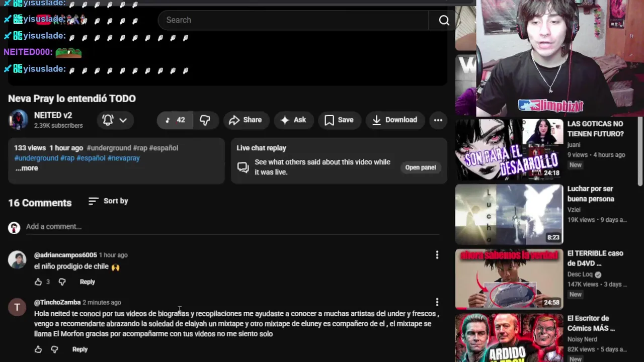This screenshot has height=362, width=644.
Task: Reply to adriancampos6005's comment
Action: (x=87, y=282)
